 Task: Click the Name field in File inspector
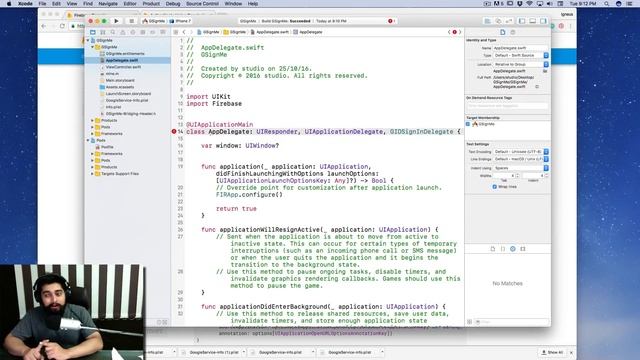click(x=520, y=48)
